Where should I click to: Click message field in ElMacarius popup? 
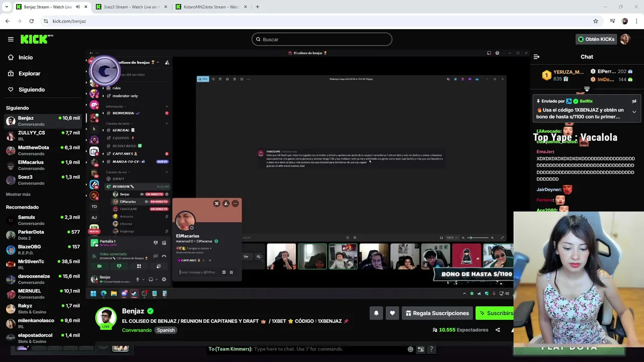(x=199, y=272)
